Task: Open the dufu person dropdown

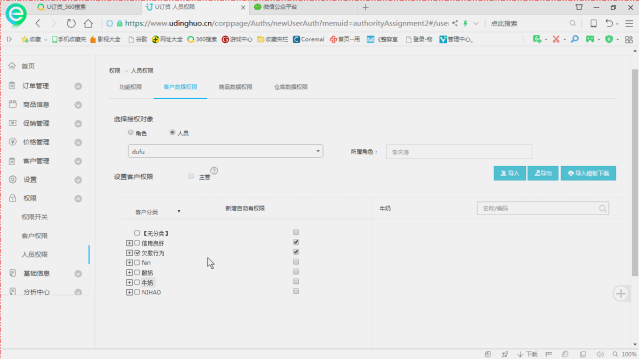Action: pyautogui.click(x=225, y=151)
